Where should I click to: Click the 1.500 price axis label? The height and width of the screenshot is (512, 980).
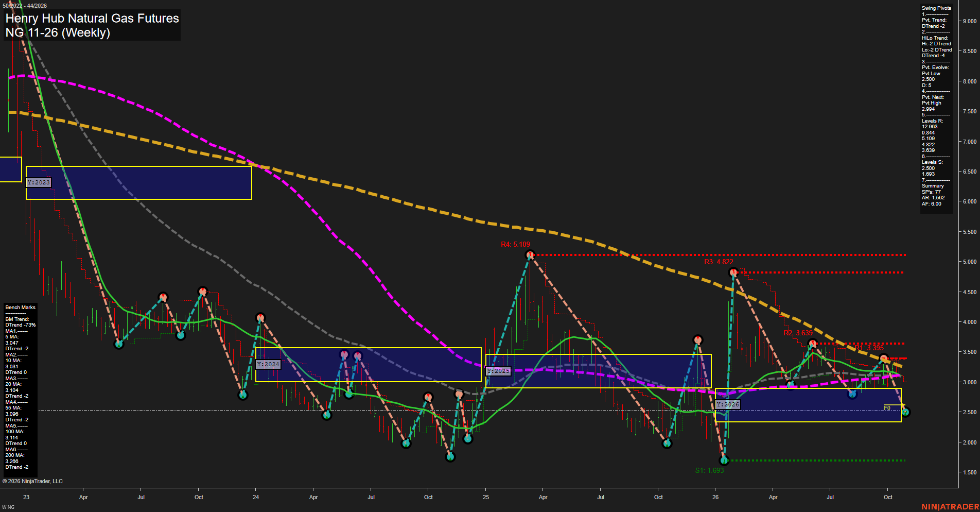tap(970, 472)
